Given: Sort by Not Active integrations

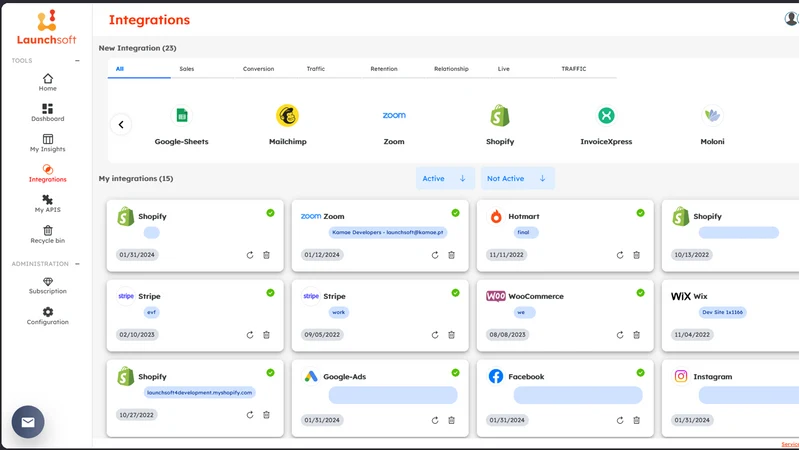Looking at the screenshot, I should click(x=517, y=179).
